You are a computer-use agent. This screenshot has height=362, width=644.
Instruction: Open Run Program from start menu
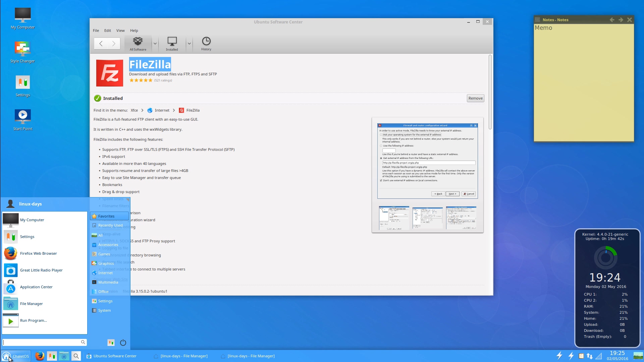pos(45,320)
